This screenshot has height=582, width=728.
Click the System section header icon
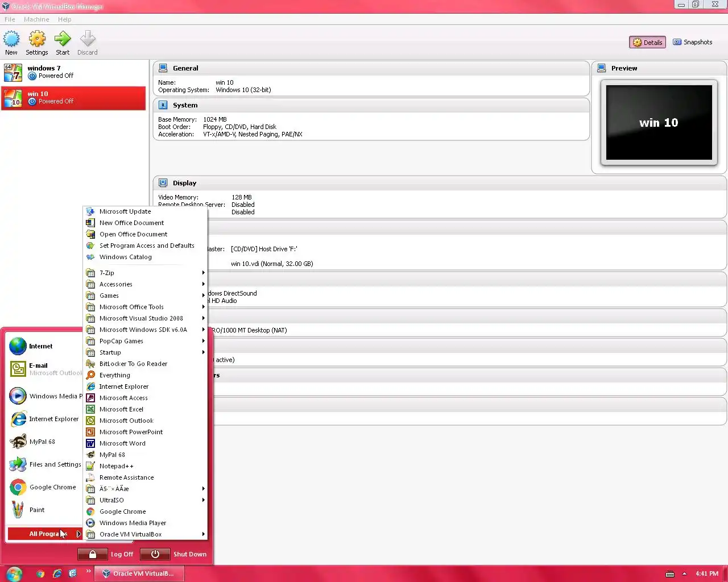point(163,105)
